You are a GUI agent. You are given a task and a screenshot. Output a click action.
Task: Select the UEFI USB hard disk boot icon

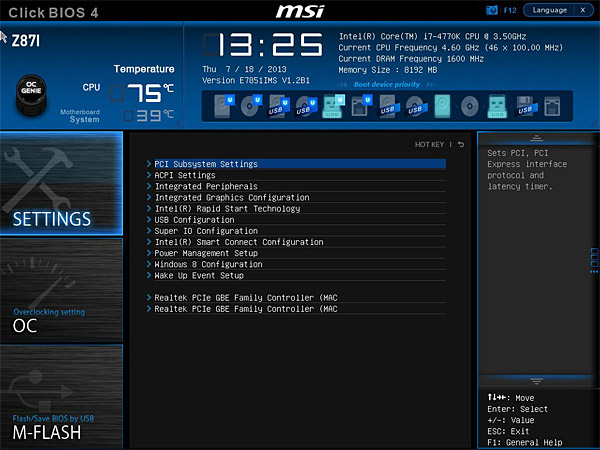[x=278, y=106]
